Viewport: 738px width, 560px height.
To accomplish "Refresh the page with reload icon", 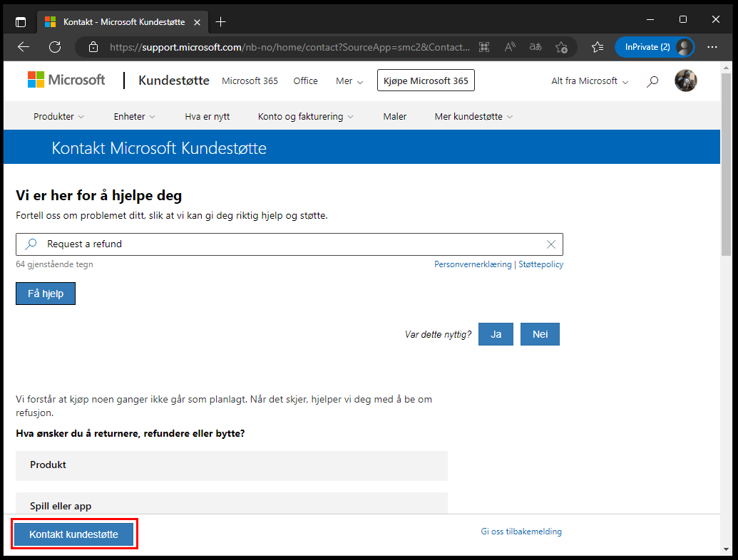I will 55,47.
